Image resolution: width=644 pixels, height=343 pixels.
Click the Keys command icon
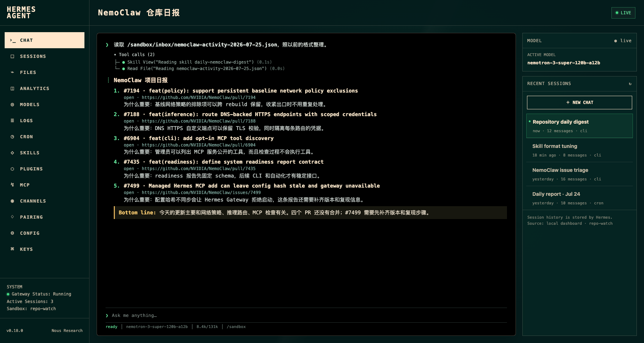pos(13,249)
